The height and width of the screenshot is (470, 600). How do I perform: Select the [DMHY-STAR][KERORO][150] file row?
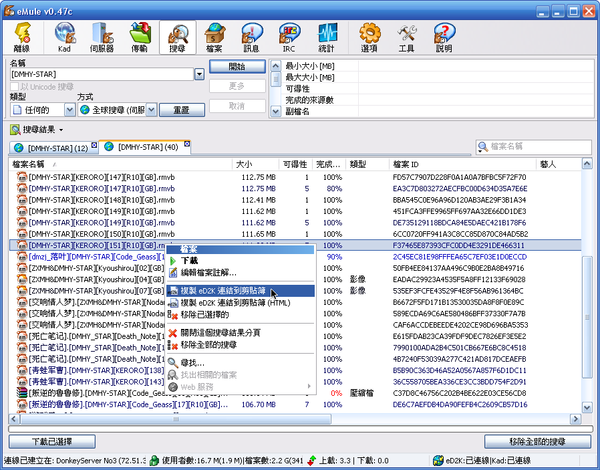click(x=295, y=234)
